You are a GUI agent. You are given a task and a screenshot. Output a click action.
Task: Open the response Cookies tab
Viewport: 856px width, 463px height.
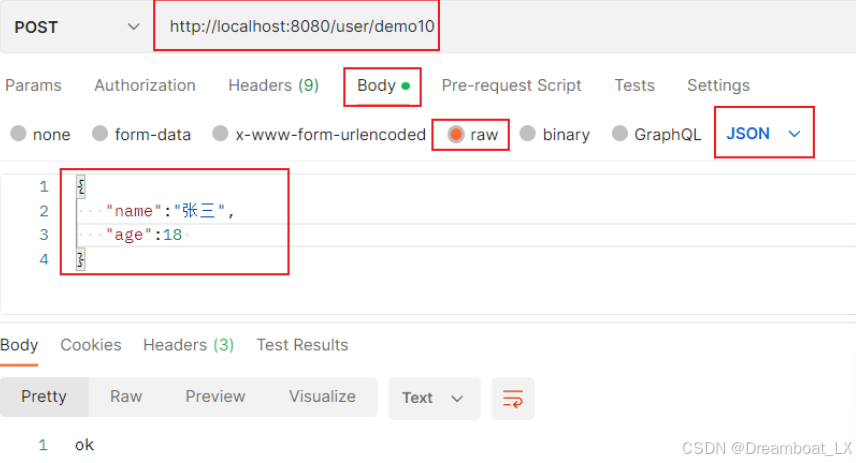(x=91, y=345)
